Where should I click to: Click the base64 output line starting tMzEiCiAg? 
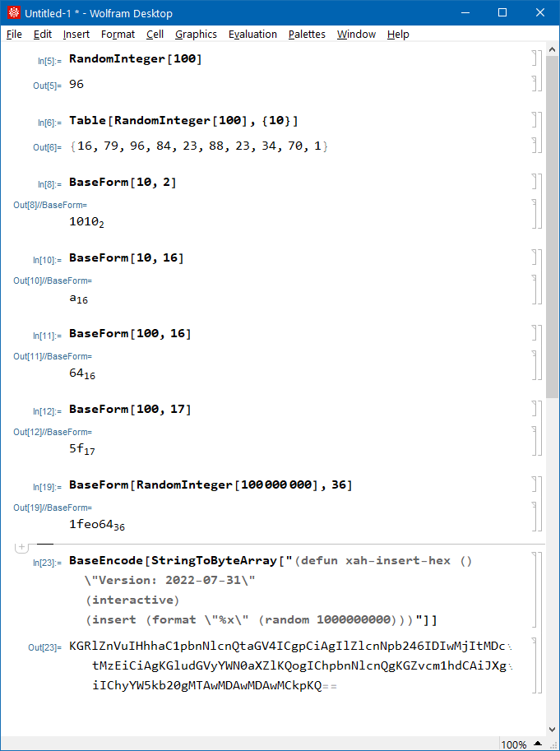point(302,665)
